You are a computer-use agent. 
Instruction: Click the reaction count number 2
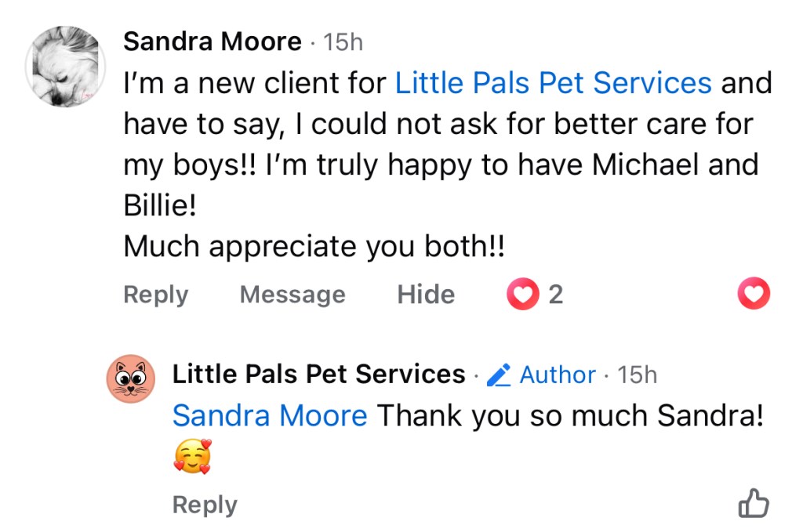[555, 295]
